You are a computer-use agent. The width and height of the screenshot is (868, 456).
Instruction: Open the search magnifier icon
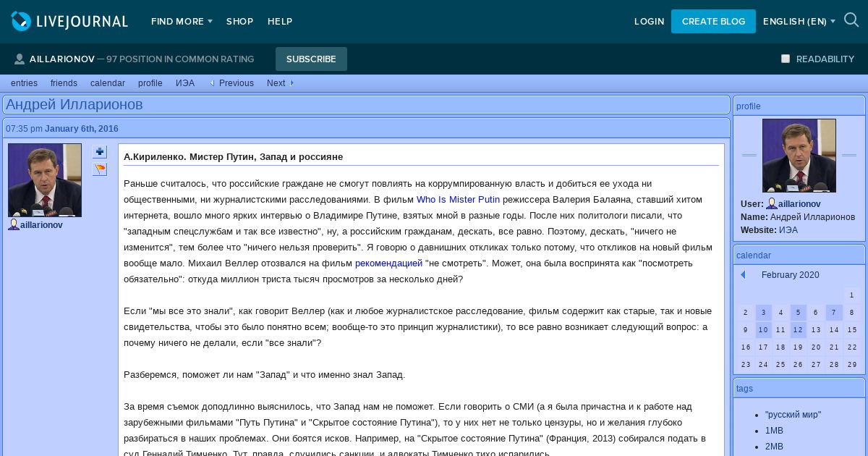(851, 20)
